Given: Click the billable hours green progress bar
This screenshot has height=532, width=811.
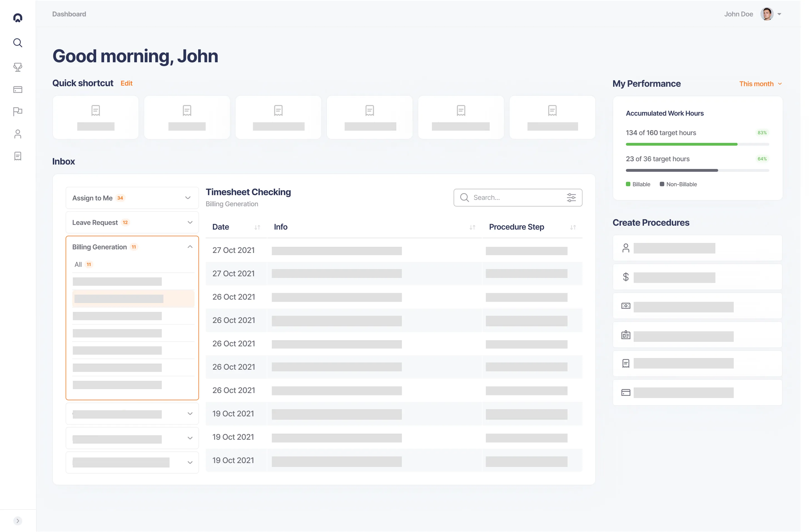Looking at the screenshot, I should pyautogui.click(x=682, y=144).
